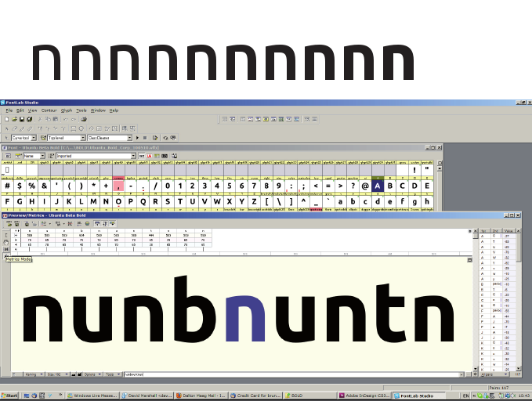This screenshot has width=532, height=401.
Task: Open the Edit menu
Action: (20, 110)
